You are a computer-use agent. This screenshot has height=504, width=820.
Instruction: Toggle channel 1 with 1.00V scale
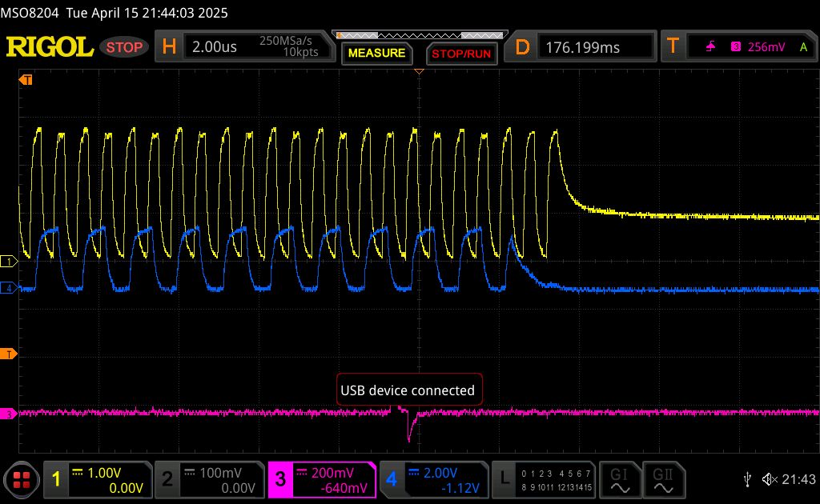click(x=96, y=479)
